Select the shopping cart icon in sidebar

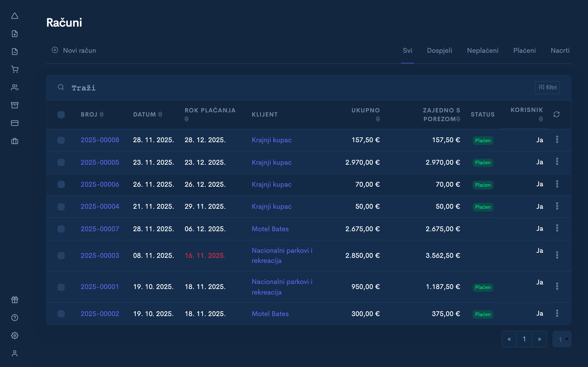pos(15,70)
